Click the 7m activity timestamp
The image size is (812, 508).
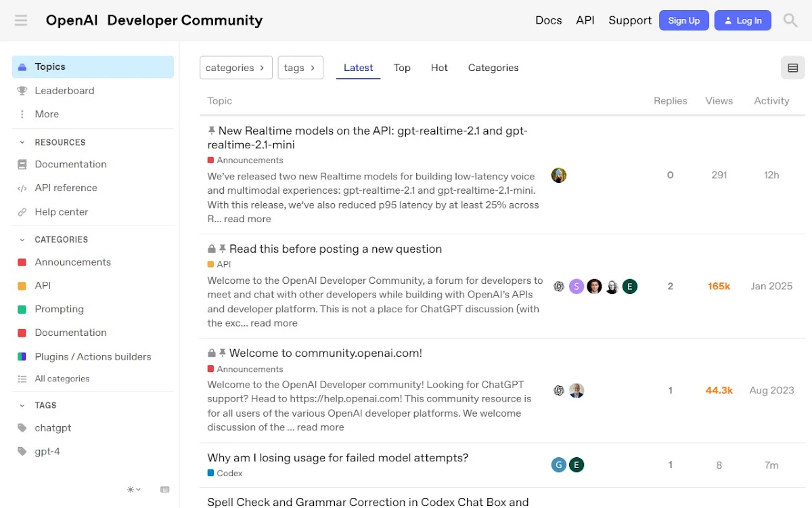pos(772,465)
